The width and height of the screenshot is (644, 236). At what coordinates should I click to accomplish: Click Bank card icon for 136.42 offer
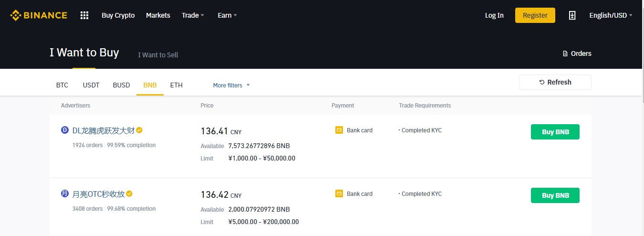339,194
